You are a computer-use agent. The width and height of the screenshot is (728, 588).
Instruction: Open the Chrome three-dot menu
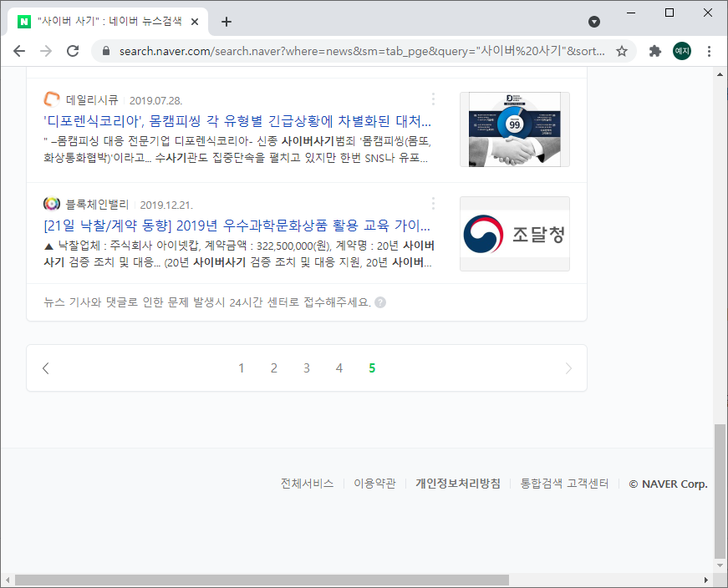[x=709, y=51]
